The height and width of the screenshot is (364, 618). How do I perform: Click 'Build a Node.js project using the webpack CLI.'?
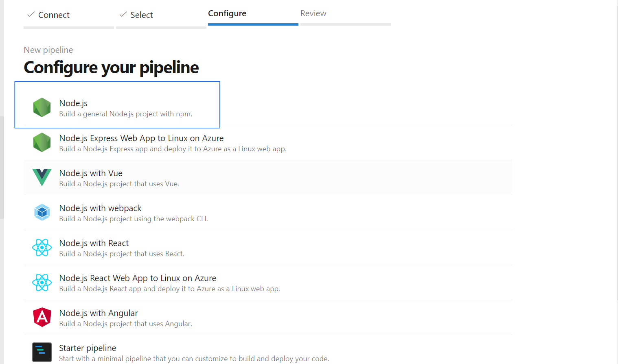(x=134, y=219)
